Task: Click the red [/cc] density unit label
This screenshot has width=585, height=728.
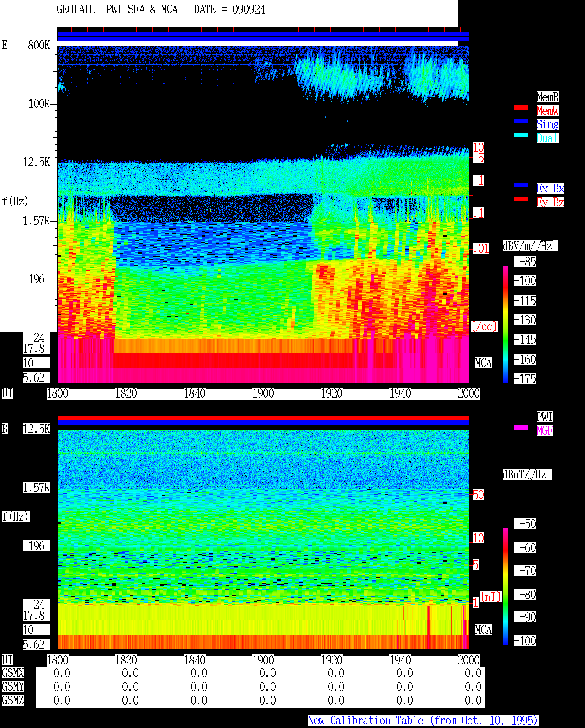Action: (484, 326)
